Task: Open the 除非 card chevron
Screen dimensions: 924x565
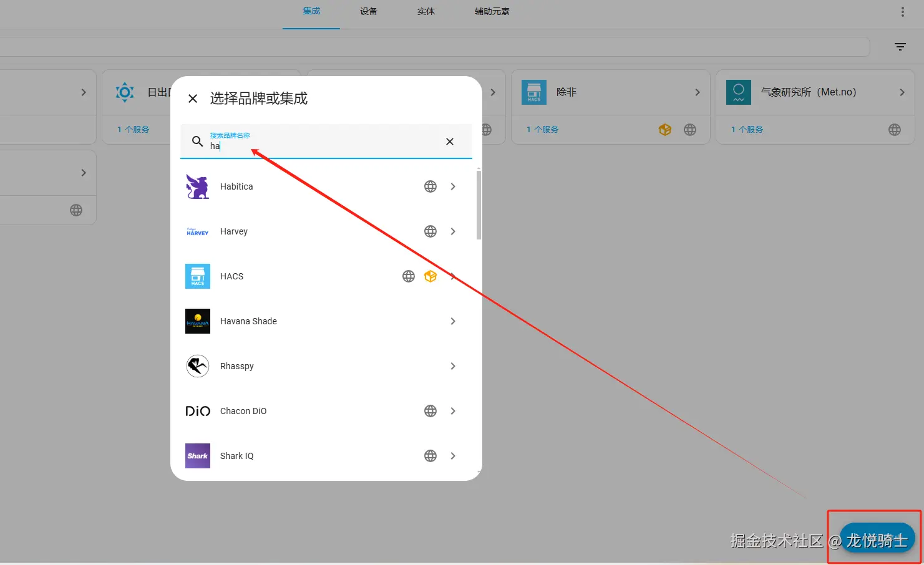Action: point(698,92)
